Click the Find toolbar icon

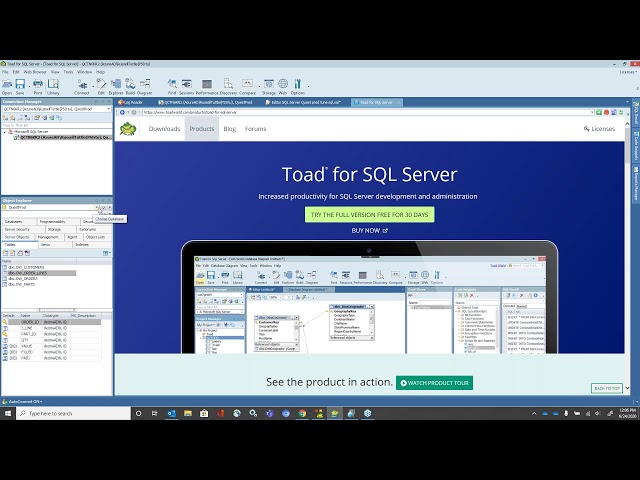coord(172,87)
